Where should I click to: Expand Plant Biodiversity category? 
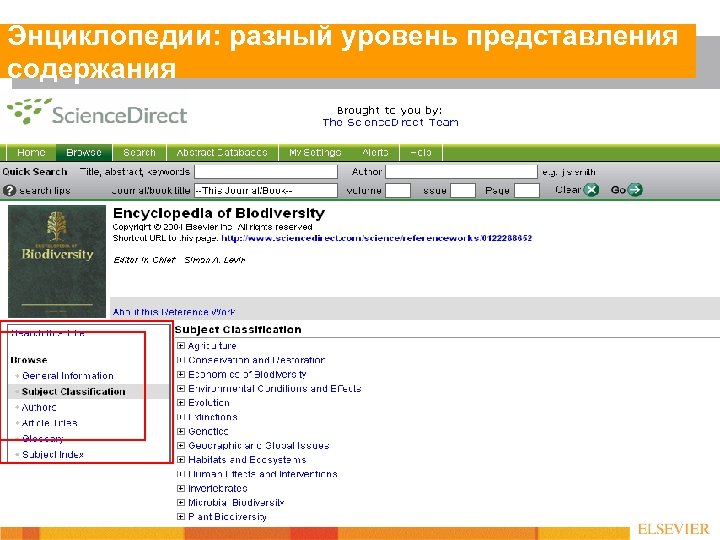181,517
